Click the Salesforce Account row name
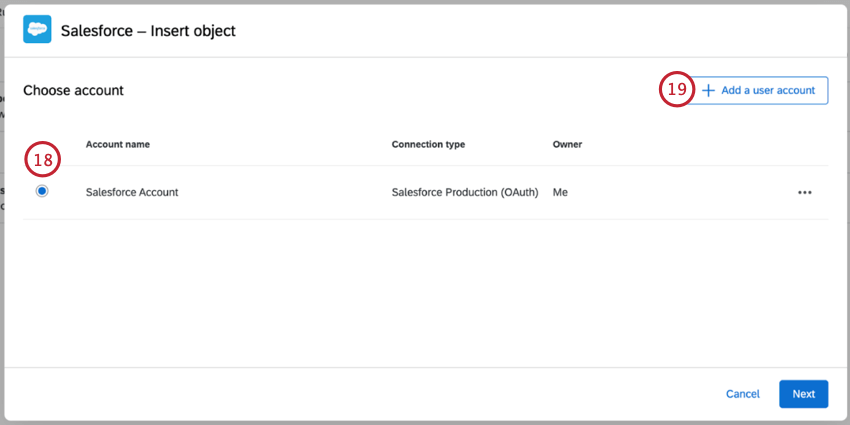 tap(132, 192)
